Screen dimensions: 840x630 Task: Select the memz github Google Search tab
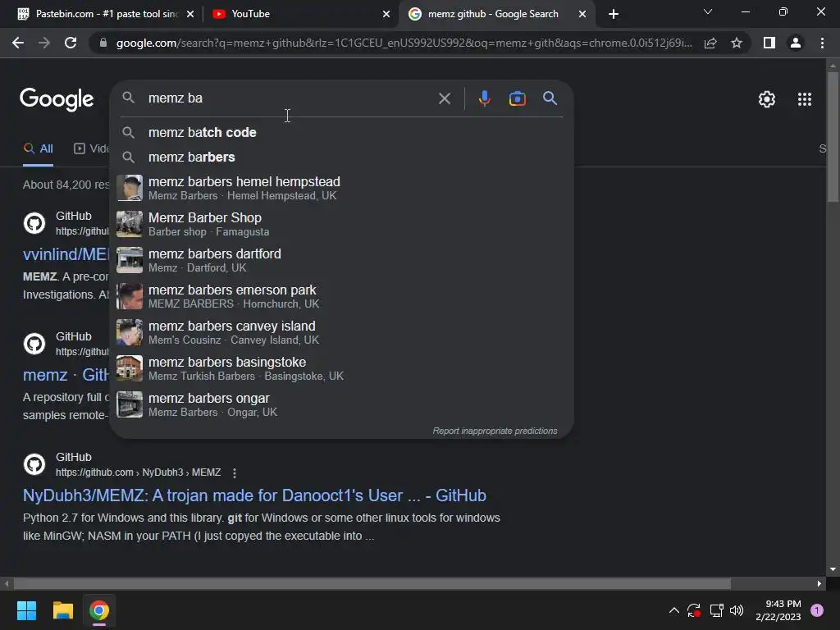(x=496, y=14)
